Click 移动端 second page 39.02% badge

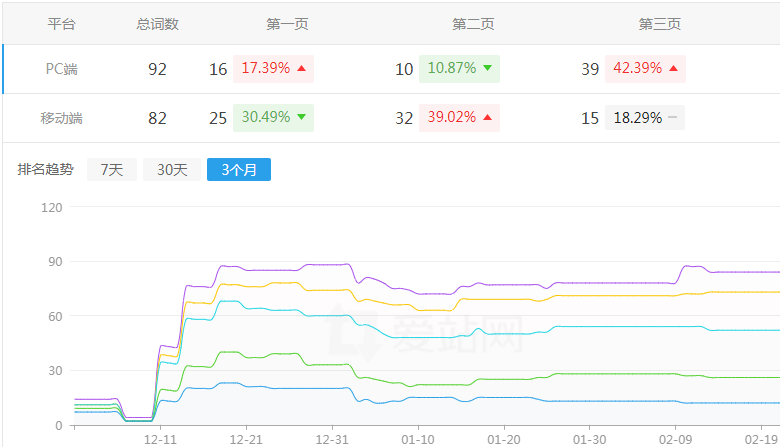click(x=459, y=118)
